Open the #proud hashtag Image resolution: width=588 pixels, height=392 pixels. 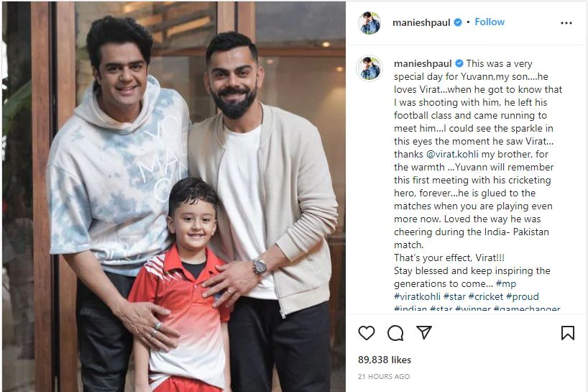coord(523,296)
